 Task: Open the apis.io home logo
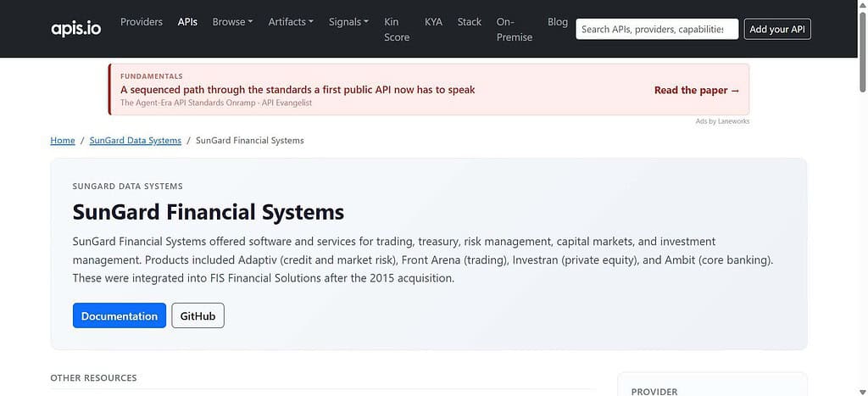point(75,29)
